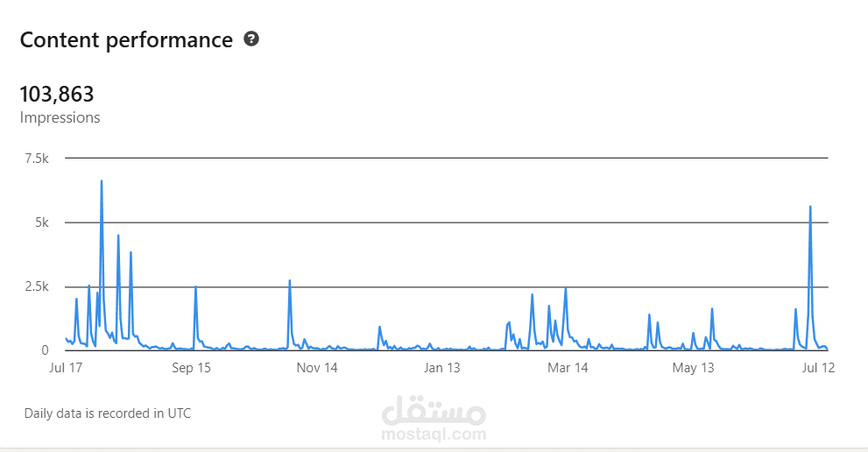Image resolution: width=868 pixels, height=452 pixels.
Task: Click the Sep 15 date label
Action: pos(191,368)
